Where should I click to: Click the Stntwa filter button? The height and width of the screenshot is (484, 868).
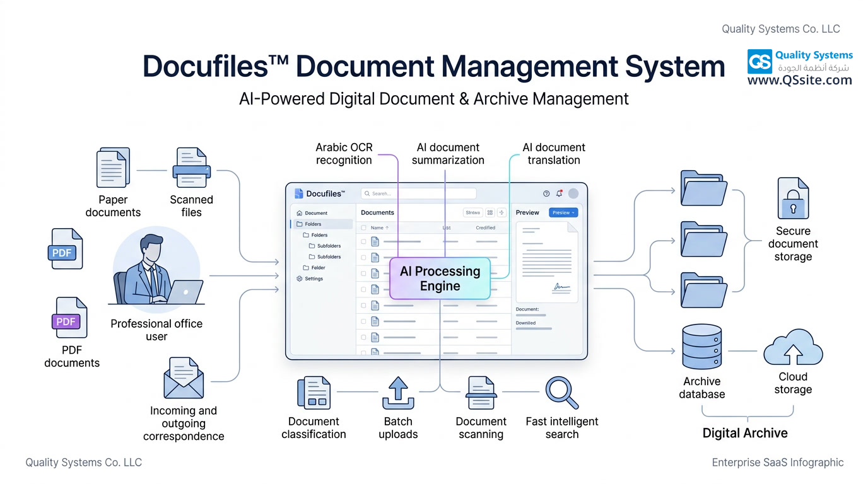[473, 212]
